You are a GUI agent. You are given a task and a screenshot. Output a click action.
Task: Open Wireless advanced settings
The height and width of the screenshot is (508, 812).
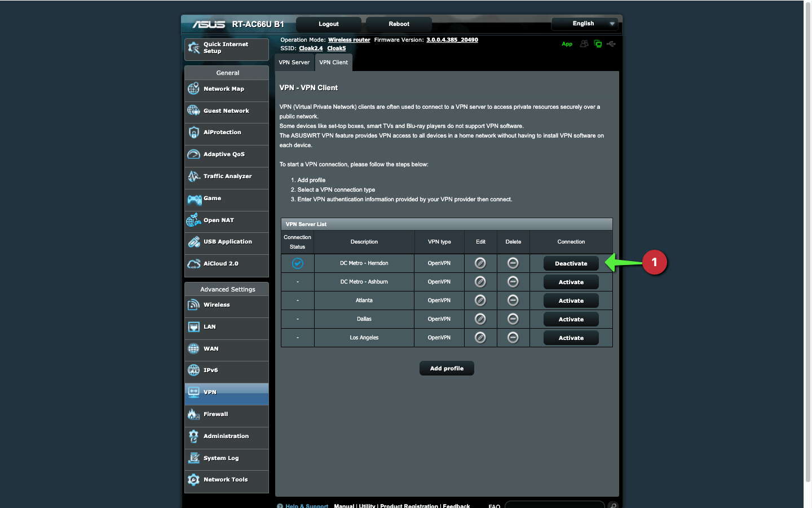click(x=226, y=305)
